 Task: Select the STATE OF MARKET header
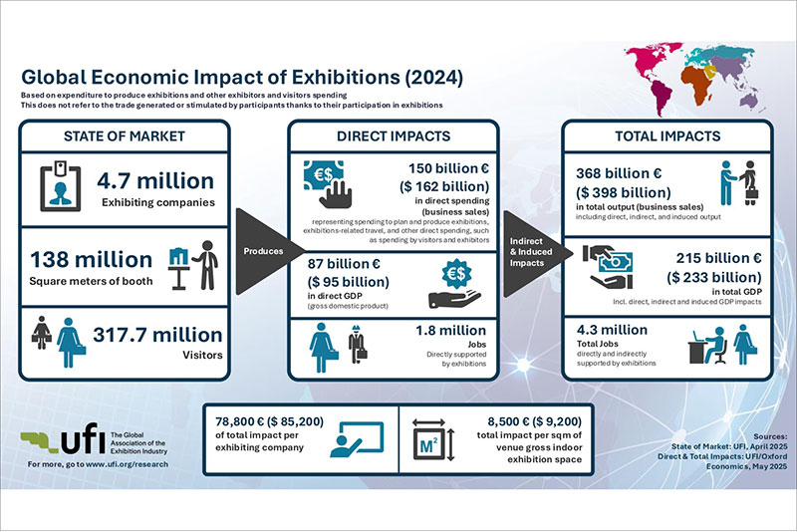click(x=123, y=134)
